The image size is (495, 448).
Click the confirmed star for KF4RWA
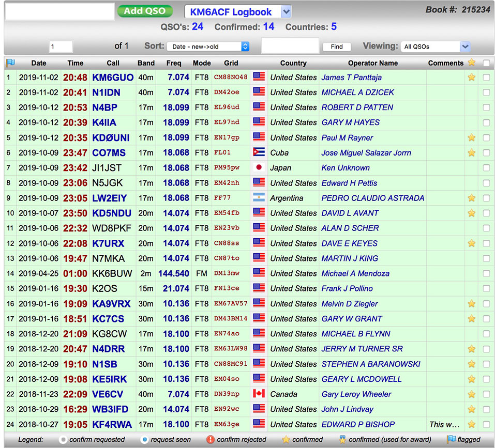point(472,424)
